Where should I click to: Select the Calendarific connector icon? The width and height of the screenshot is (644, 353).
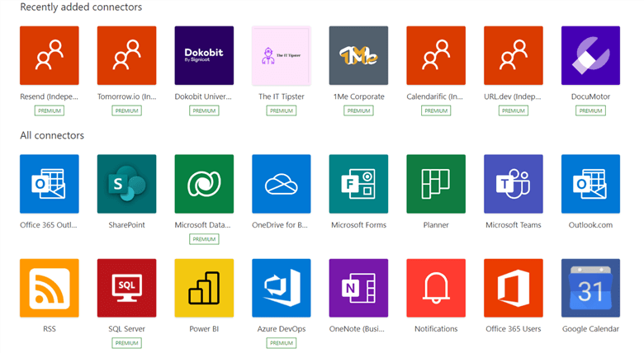436,55
